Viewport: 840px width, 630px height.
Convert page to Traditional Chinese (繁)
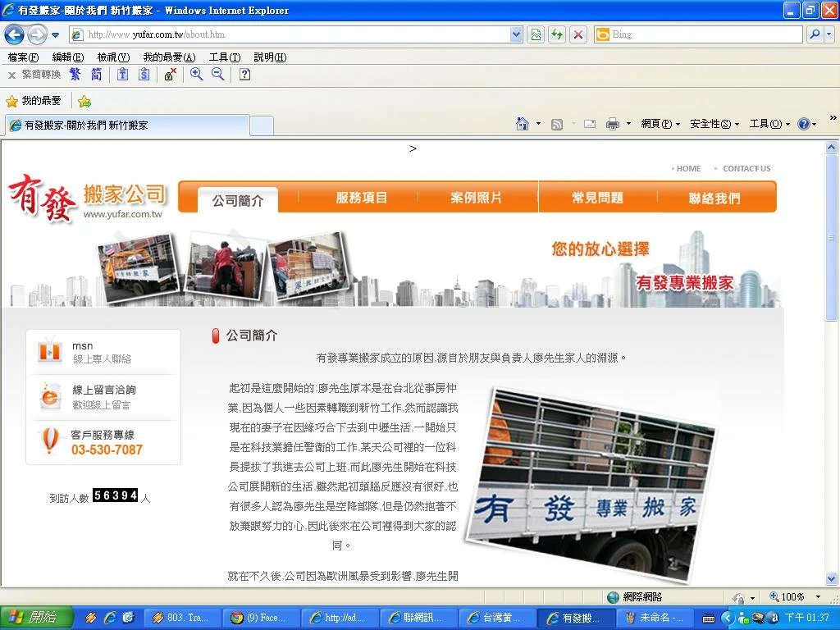coord(75,75)
